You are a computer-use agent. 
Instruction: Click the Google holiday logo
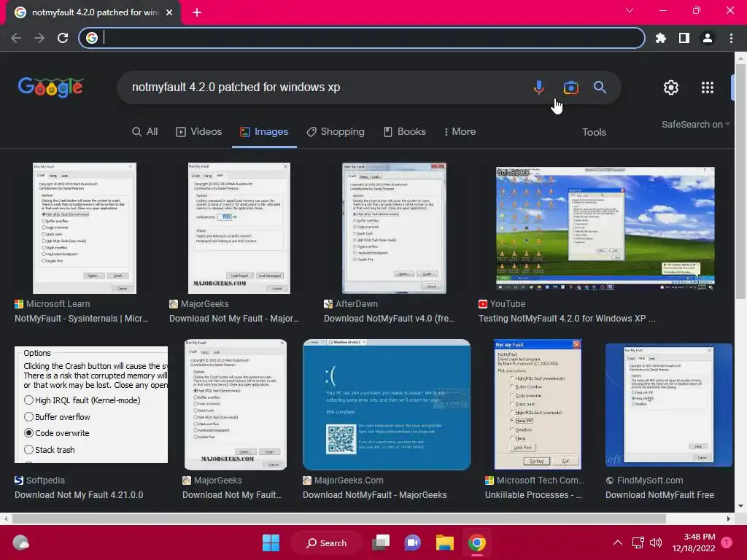(x=50, y=87)
